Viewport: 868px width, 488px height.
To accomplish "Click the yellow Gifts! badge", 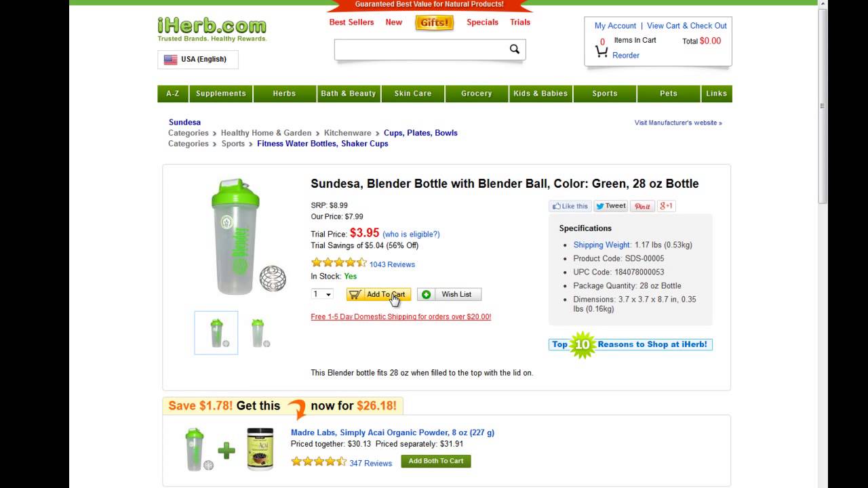I will pyautogui.click(x=434, y=22).
